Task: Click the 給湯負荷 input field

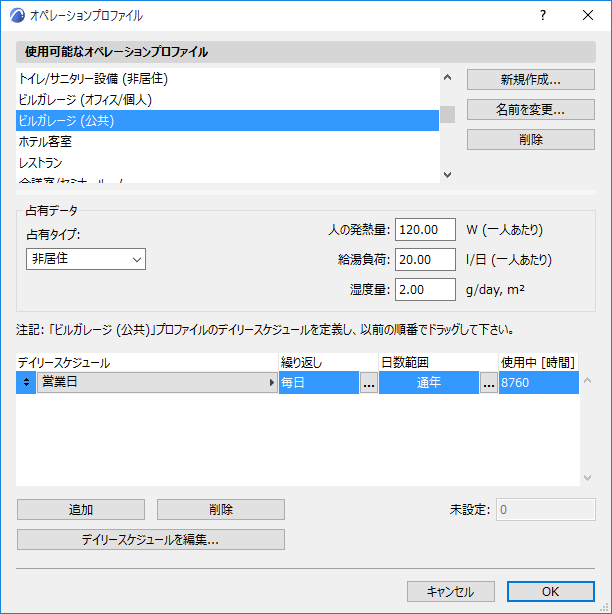Action: coord(425,259)
